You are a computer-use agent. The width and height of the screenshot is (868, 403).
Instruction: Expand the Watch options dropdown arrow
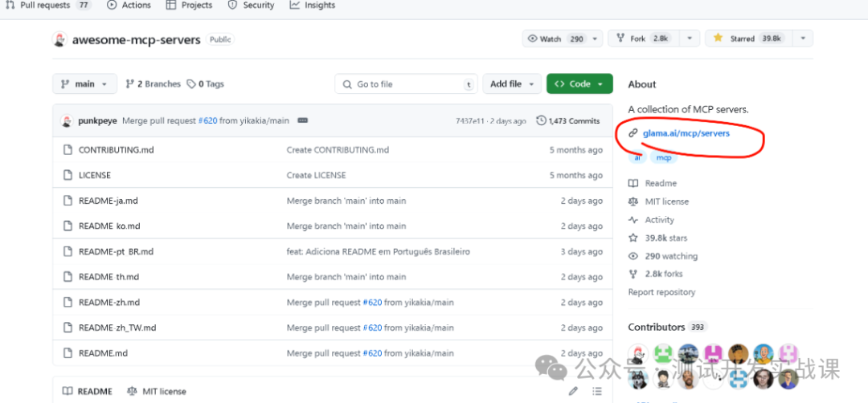pyautogui.click(x=595, y=39)
